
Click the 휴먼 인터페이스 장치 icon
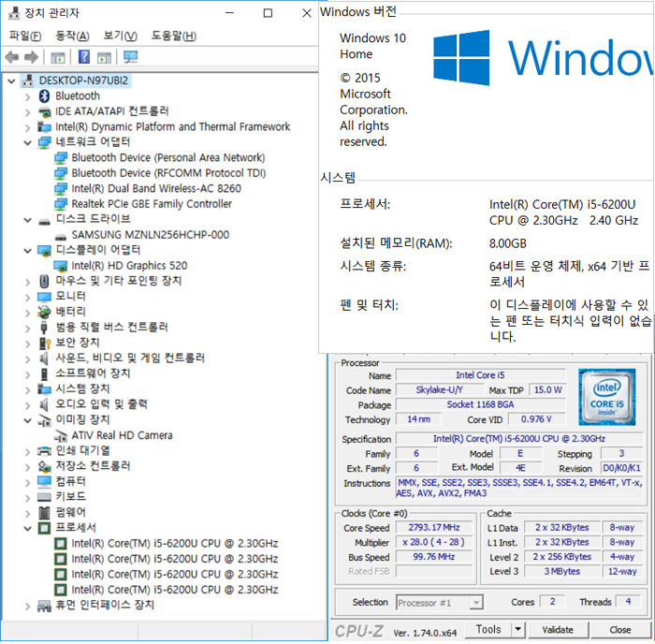click(x=44, y=606)
